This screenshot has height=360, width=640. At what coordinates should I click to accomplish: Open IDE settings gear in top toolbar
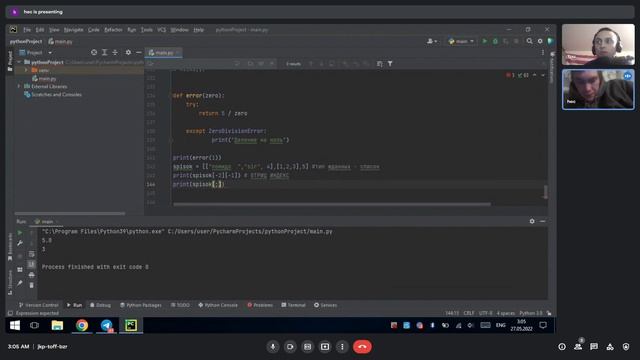[540, 41]
